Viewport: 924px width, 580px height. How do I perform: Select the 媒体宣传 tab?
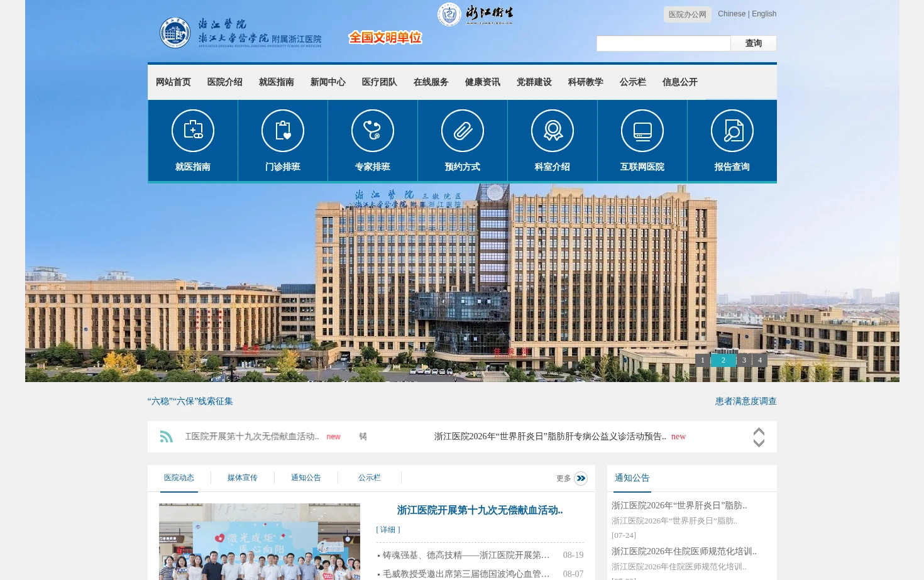pos(243,478)
